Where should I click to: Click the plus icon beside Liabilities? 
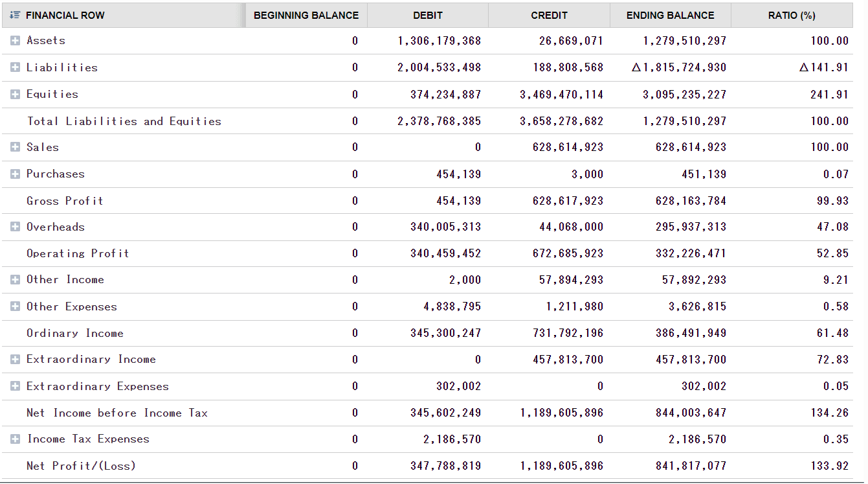click(x=14, y=67)
